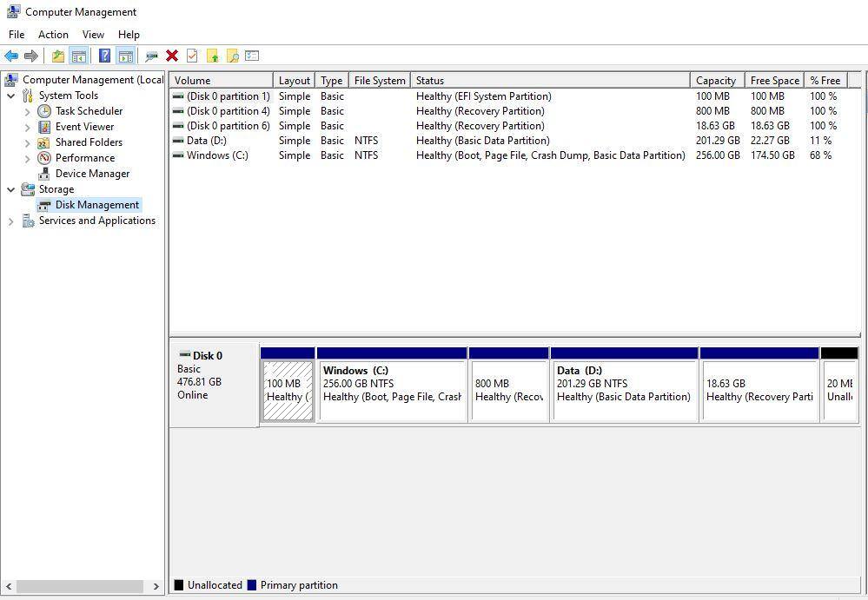This screenshot has height=600, width=868.
Task: Open the View menu
Action: (93, 35)
